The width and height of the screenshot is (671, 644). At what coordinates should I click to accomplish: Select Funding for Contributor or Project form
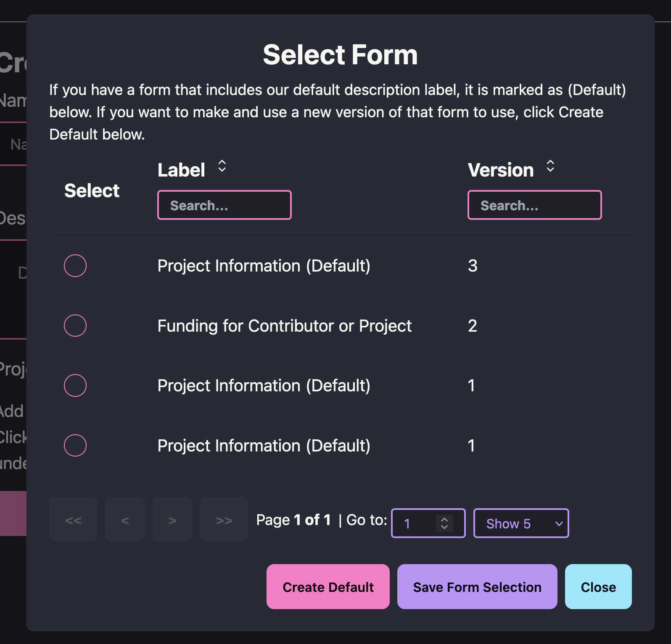click(75, 326)
